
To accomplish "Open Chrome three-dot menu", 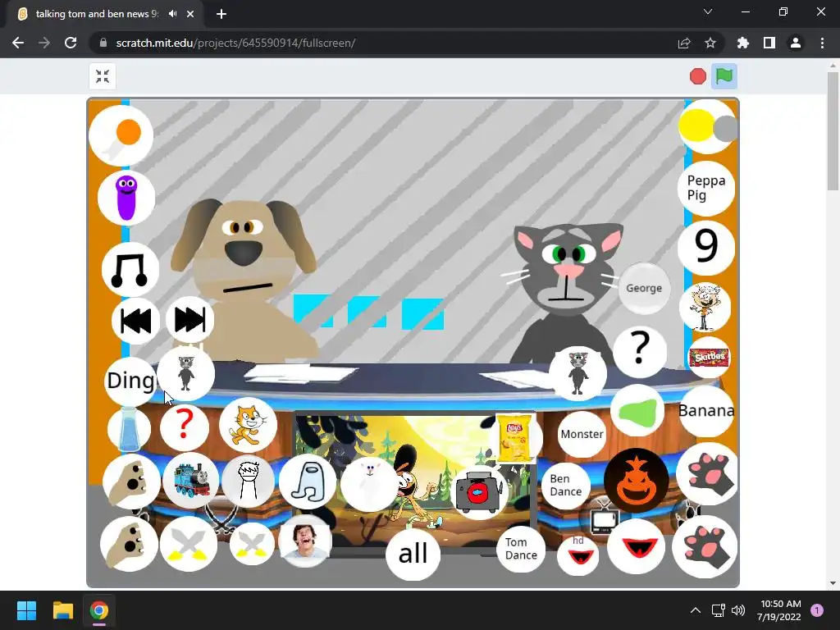I will point(822,43).
